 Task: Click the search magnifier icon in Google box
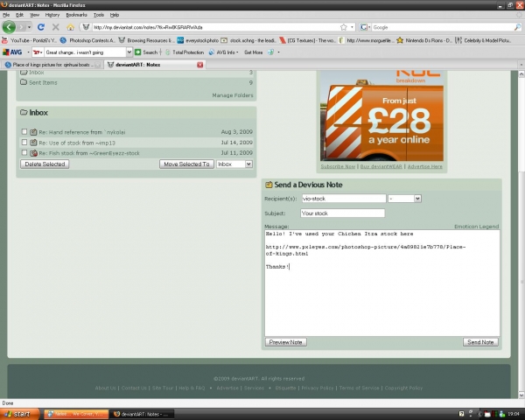coord(518,27)
